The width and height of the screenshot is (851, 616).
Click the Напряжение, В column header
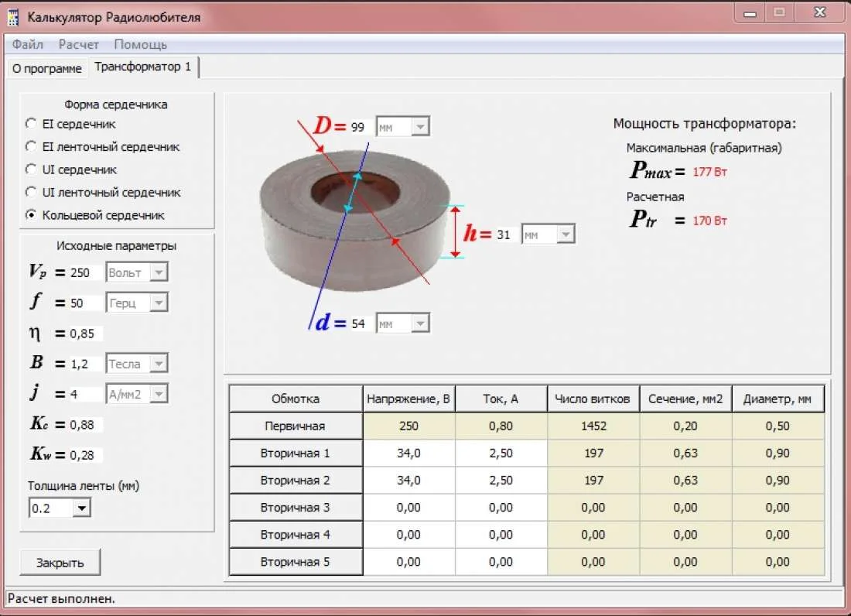(x=408, y=399)
